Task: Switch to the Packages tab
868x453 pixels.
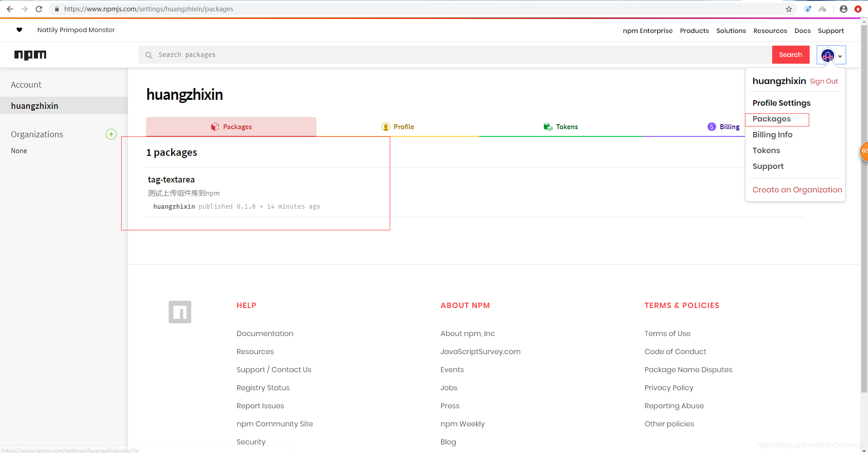Action: point(231,127)
